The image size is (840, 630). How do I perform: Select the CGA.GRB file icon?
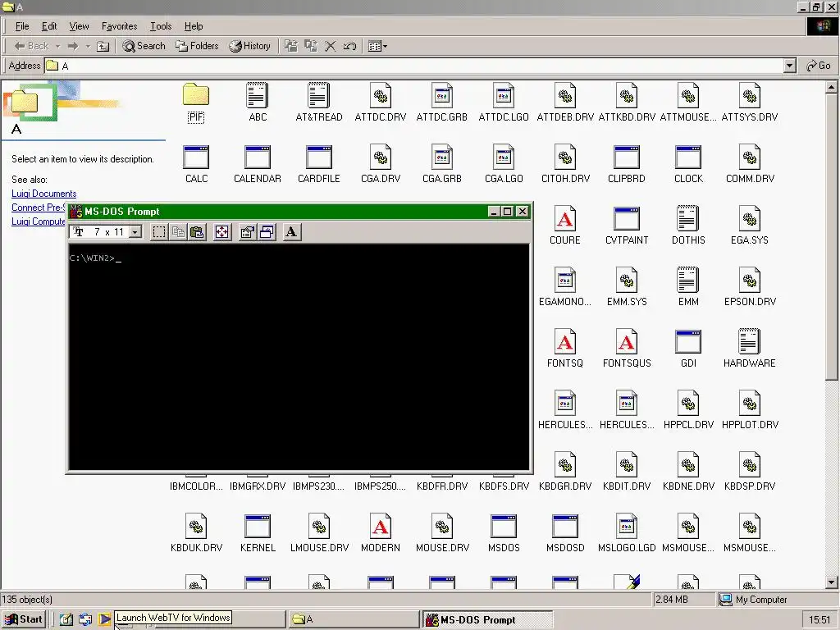[442, 163]
